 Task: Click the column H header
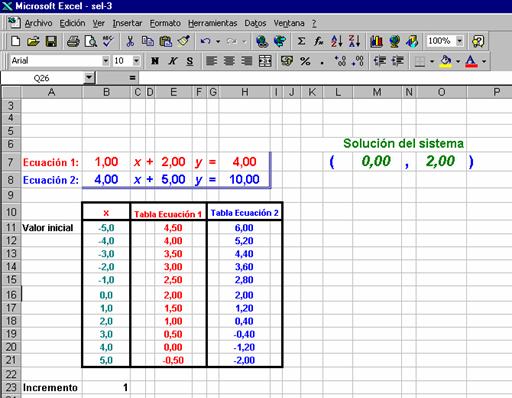[245, 92]
